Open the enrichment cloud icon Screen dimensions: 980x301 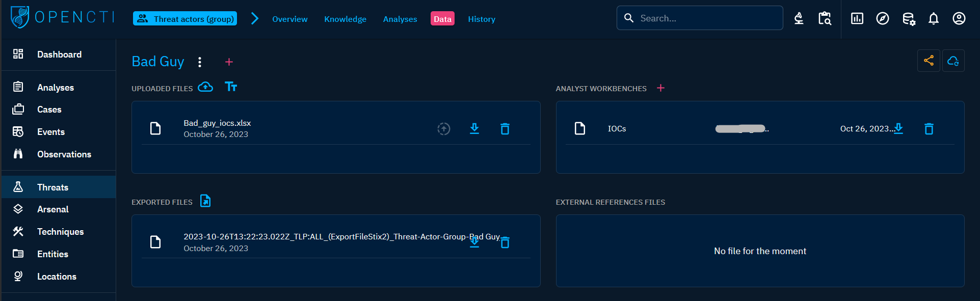pos(953,61)
